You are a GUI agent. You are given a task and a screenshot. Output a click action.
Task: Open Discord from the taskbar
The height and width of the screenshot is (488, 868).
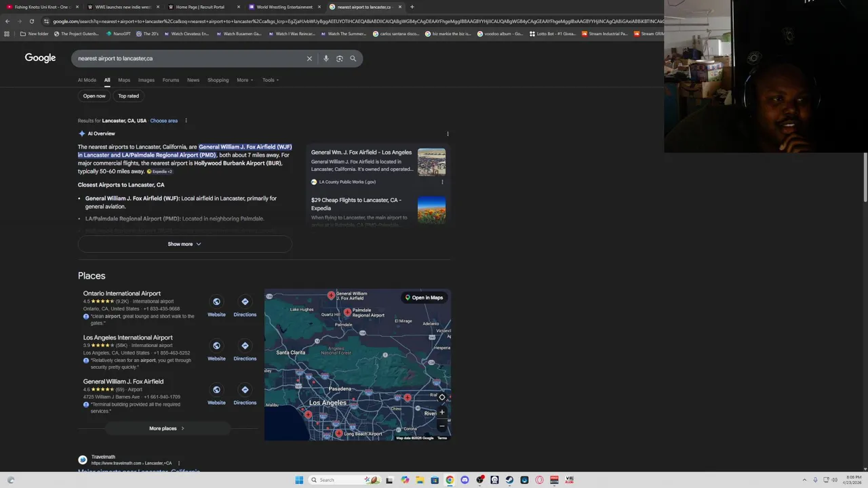pyautogui.click(x=465, y=480)
